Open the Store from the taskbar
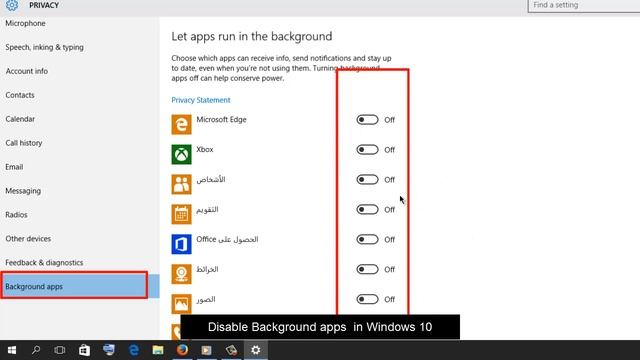Viewport: 640px width, 360px height. (84, 350)
